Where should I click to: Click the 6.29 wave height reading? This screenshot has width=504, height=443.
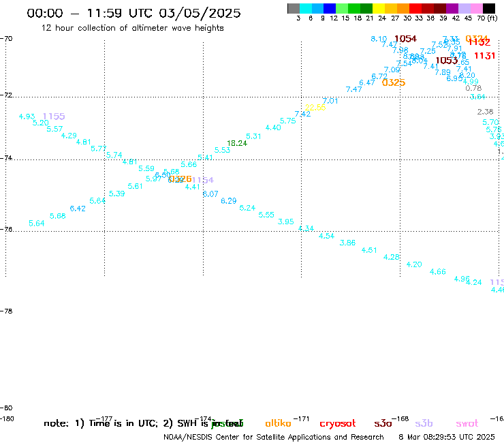point(229,201)
